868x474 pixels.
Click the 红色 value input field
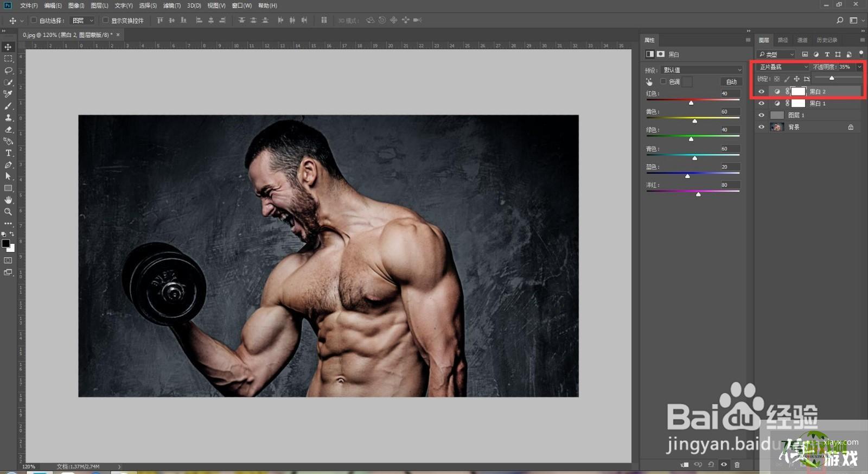point(730,93)
